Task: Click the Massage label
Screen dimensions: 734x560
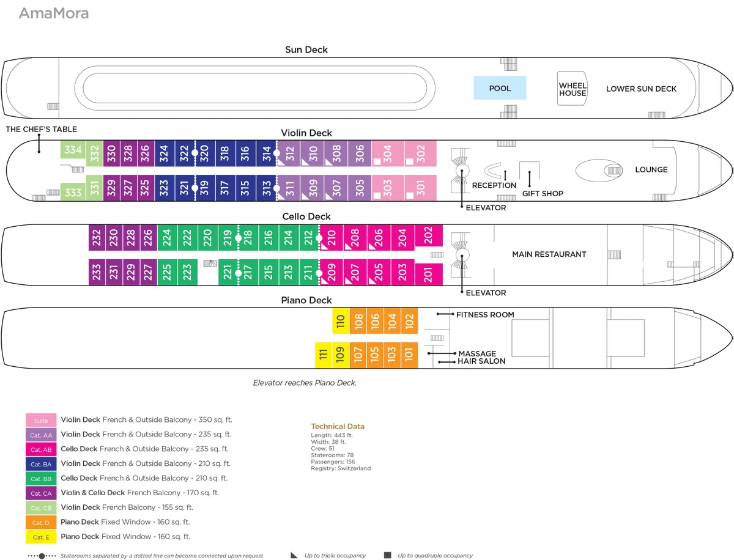Action: pos(478,354)
